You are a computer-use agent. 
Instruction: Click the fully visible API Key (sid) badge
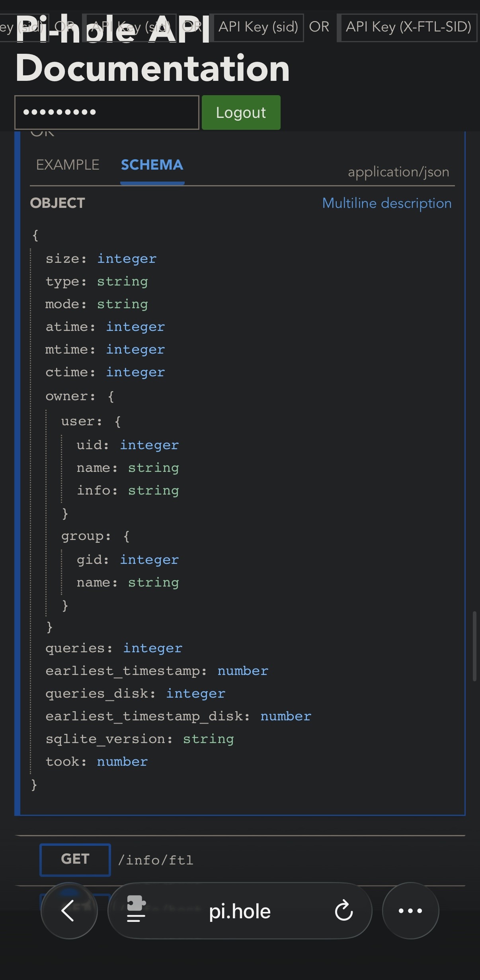click(258, 27)
